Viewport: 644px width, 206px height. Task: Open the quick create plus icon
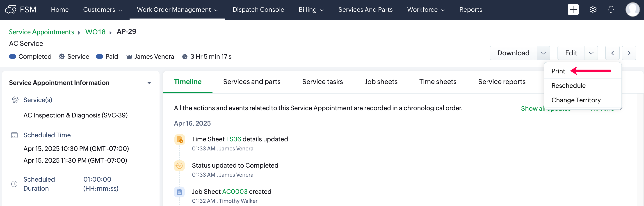point(573,9)
